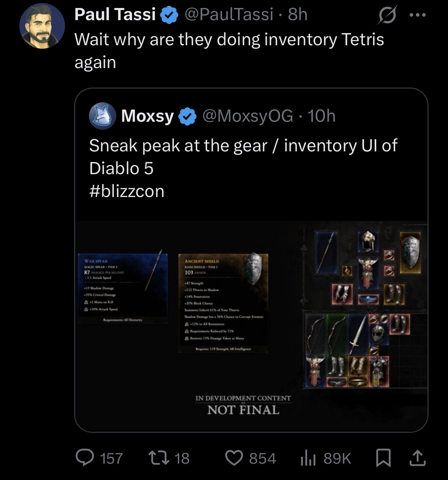Open view analytics bar chart icon
The height and width of the screenshot is (480, 448).
[x=308, y=458]
